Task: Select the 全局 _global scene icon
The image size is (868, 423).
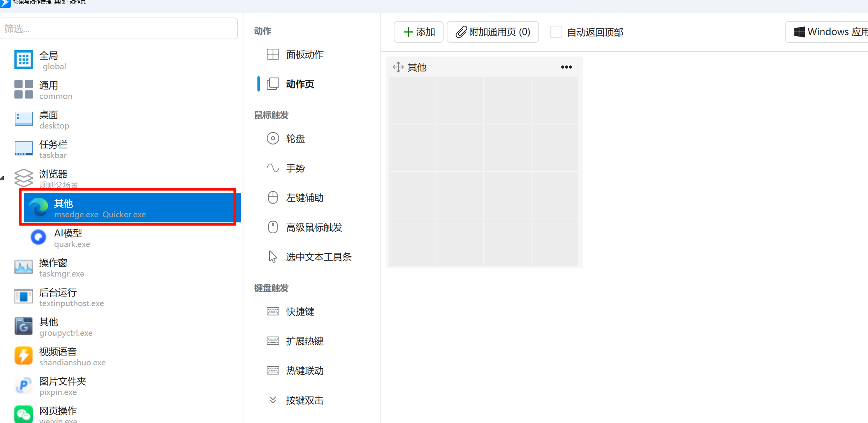Action: pyautogui.click(x=23, y=60)
